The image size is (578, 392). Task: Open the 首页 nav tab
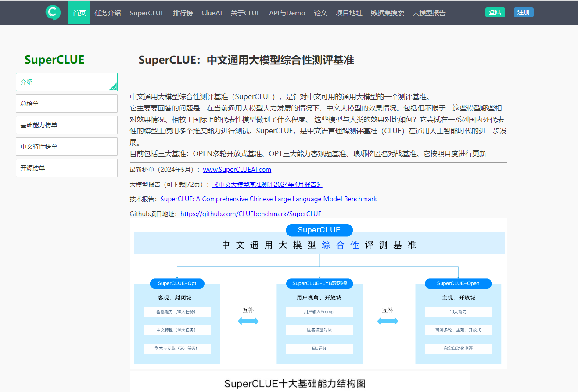coord(79,13)
